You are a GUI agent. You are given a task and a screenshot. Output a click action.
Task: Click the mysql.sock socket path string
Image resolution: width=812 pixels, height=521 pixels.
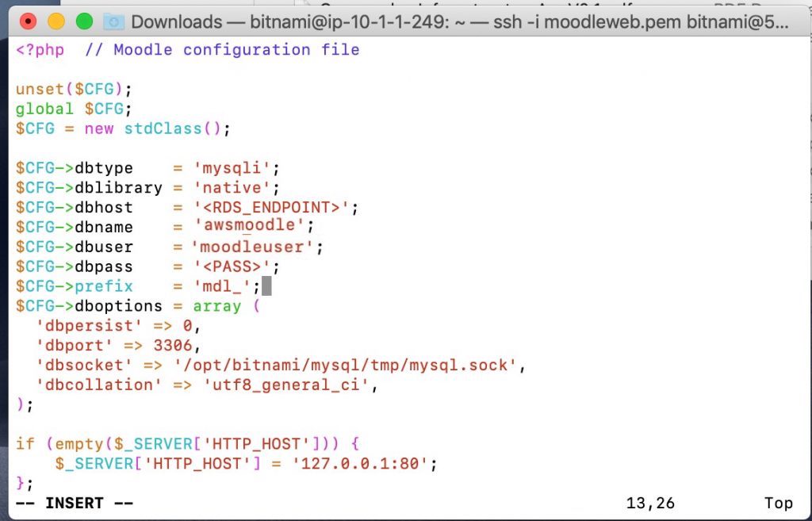[x=346, y=365]
